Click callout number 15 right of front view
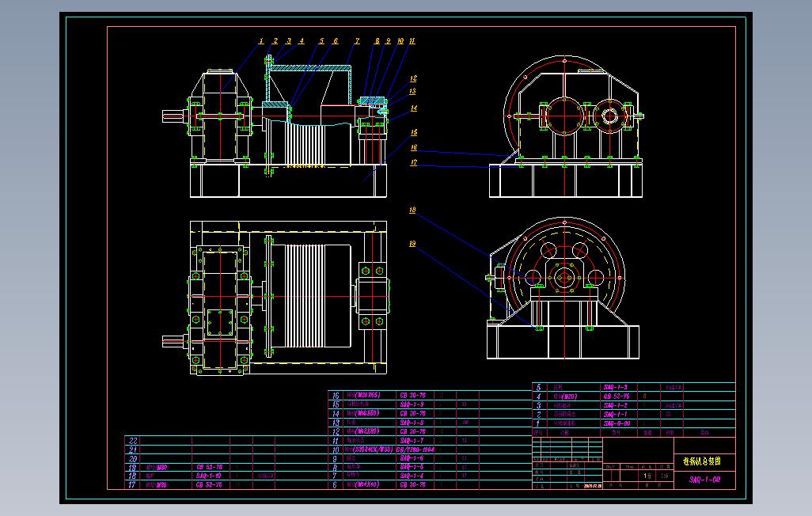 (414, 133)
